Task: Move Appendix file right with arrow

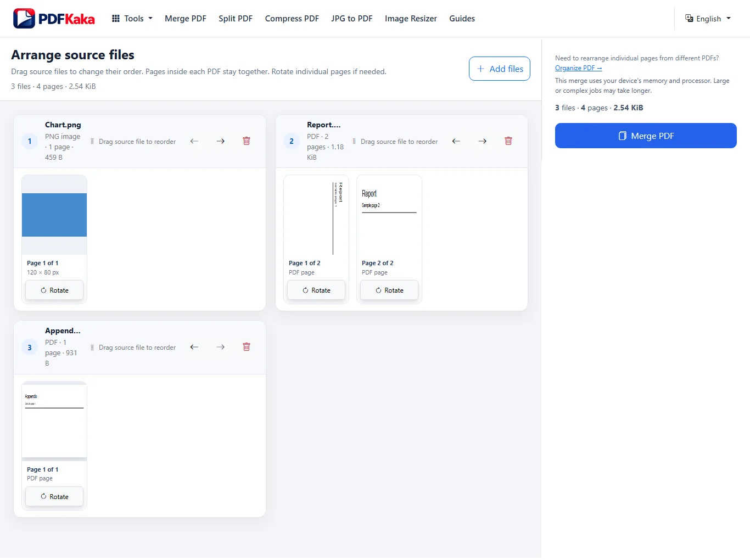Action: [x=221, y=347]
